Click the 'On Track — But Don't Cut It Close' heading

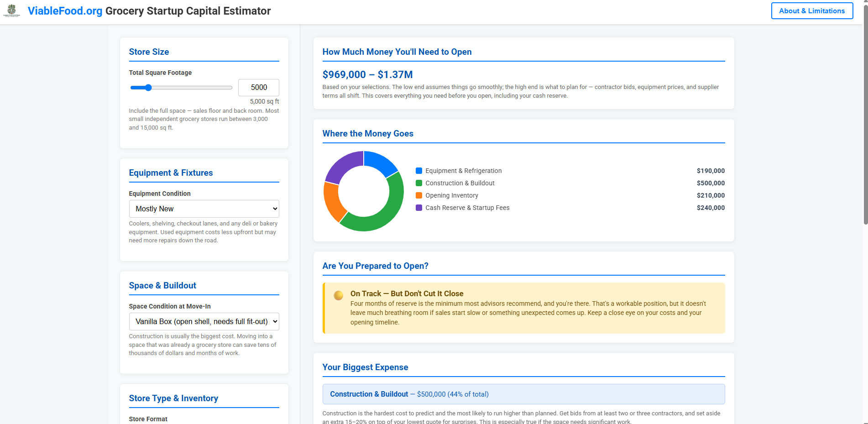pyautogui.click(x=407, y=293)
